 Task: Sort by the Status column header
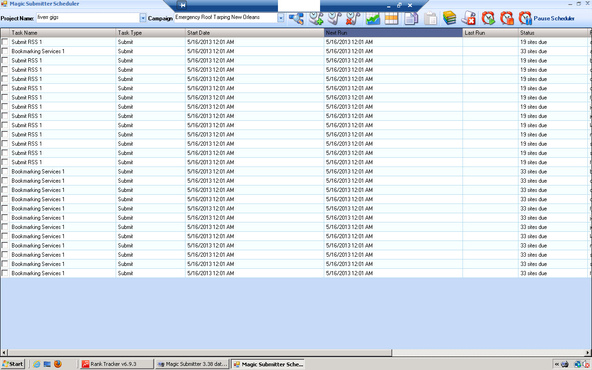553,33
